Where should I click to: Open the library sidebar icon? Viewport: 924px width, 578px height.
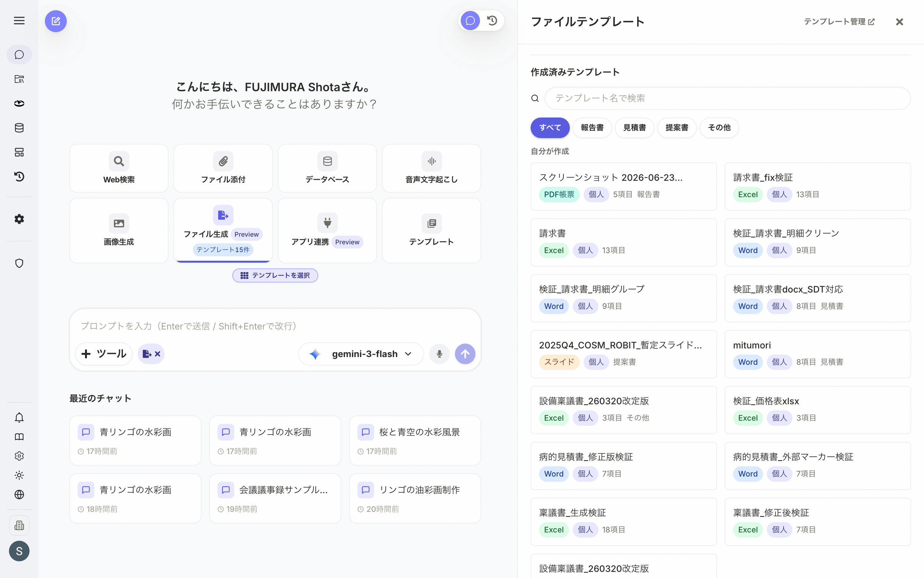(x=19, y=79)
